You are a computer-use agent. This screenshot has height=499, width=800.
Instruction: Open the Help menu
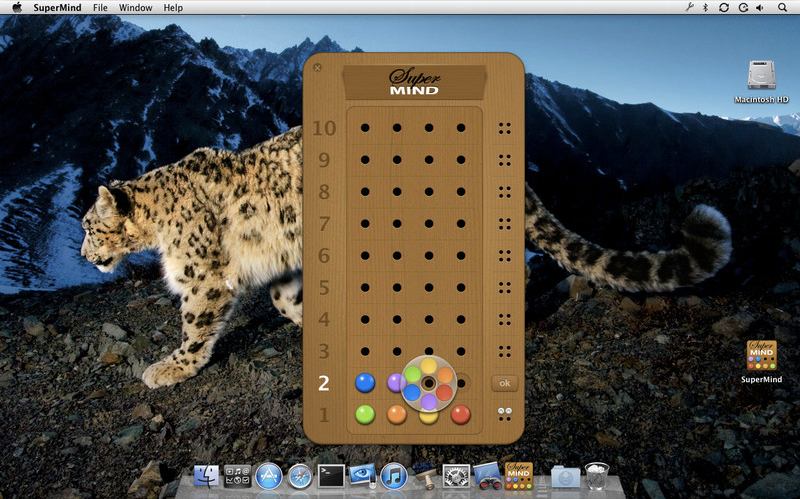(173, 8)
